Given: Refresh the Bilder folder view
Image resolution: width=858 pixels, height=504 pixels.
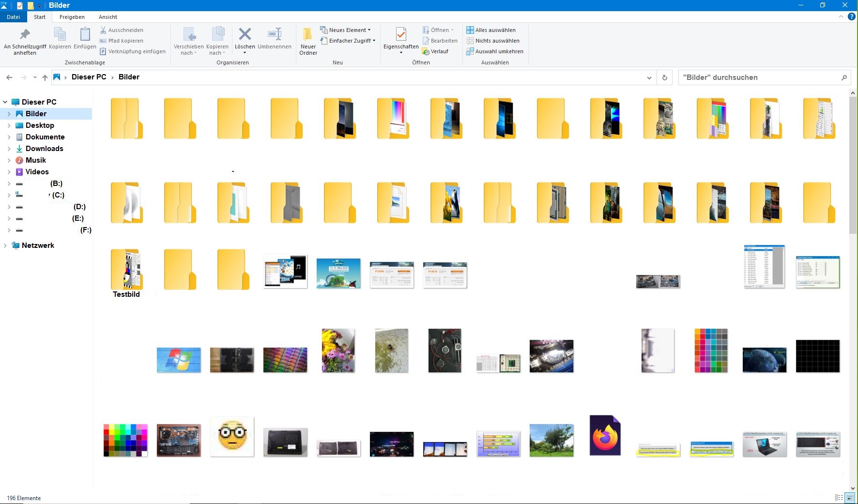Looking at the screenshot, I should tap(664, 77).
